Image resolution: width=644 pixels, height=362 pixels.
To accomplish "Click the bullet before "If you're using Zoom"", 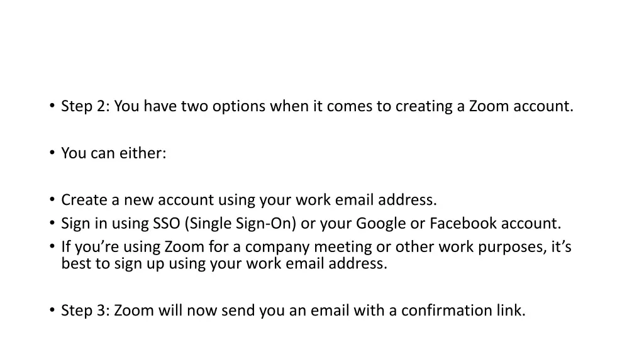I will (51, 247).
